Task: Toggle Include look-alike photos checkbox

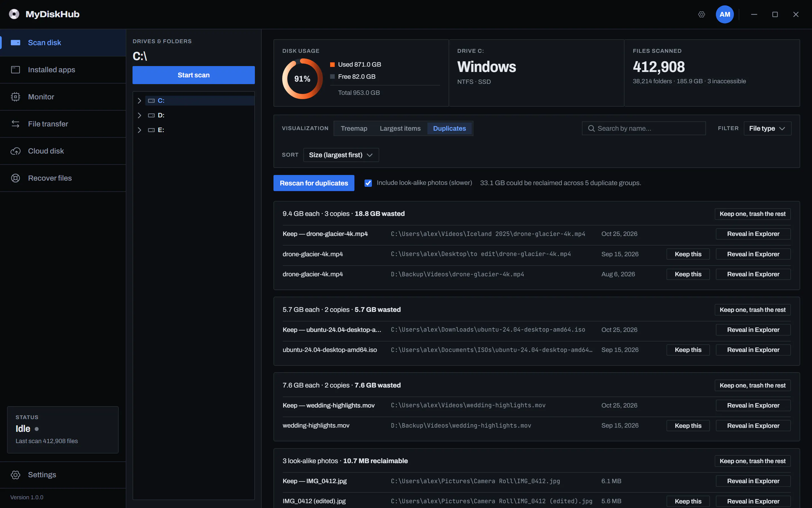Action: tap(368, 183)
